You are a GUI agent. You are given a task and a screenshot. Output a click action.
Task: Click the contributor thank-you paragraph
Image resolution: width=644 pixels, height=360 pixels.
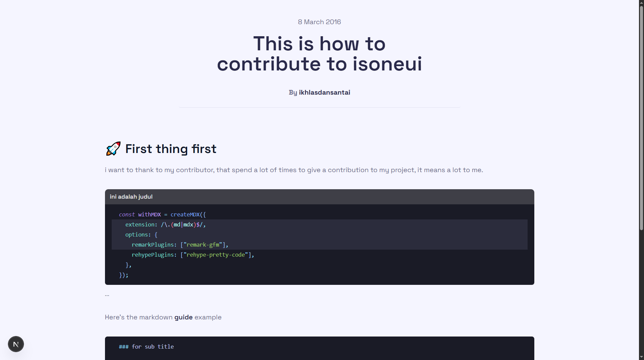(294, 170)
